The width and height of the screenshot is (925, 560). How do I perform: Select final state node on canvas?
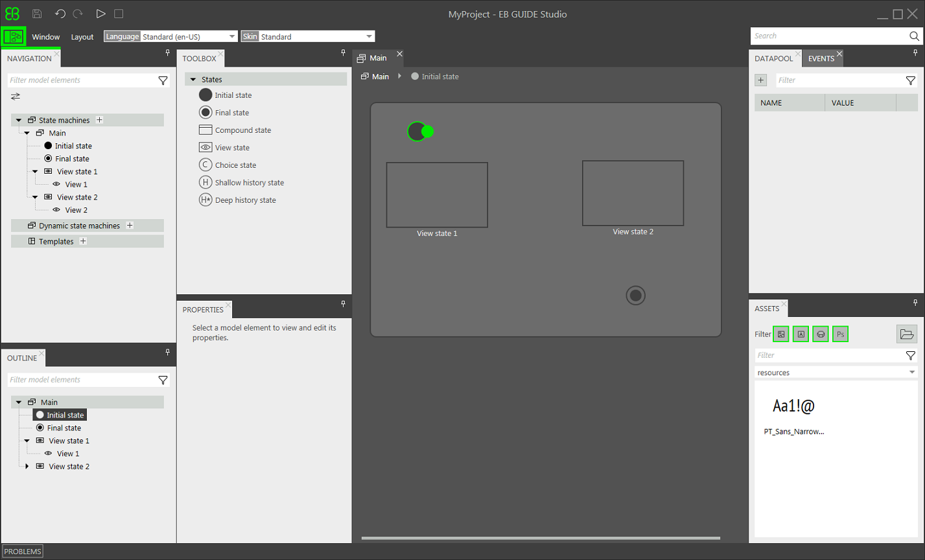(x=636, y=296)
